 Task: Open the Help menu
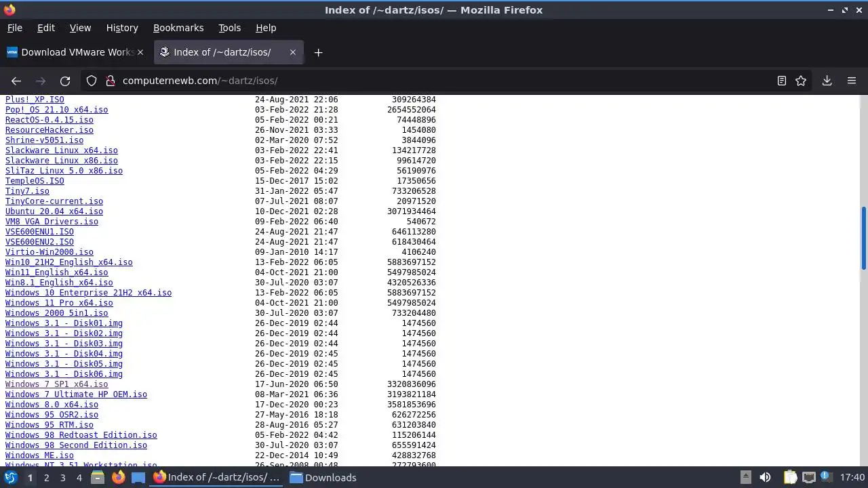coord(266,28)
